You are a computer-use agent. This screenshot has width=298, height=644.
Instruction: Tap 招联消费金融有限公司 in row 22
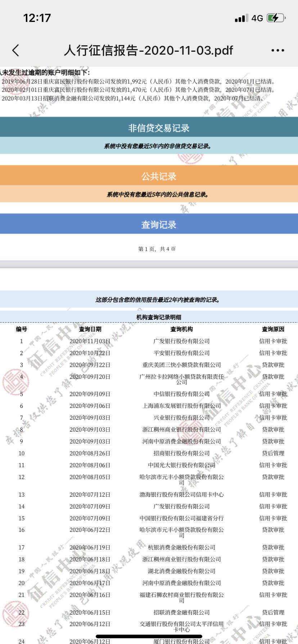pyautogui.click(x=182, y=612)
